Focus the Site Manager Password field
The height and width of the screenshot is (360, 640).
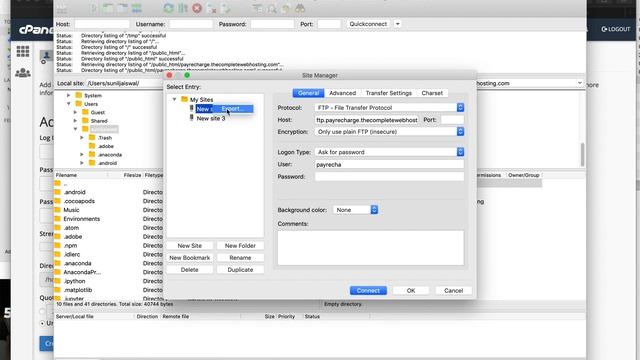point(389,177)
